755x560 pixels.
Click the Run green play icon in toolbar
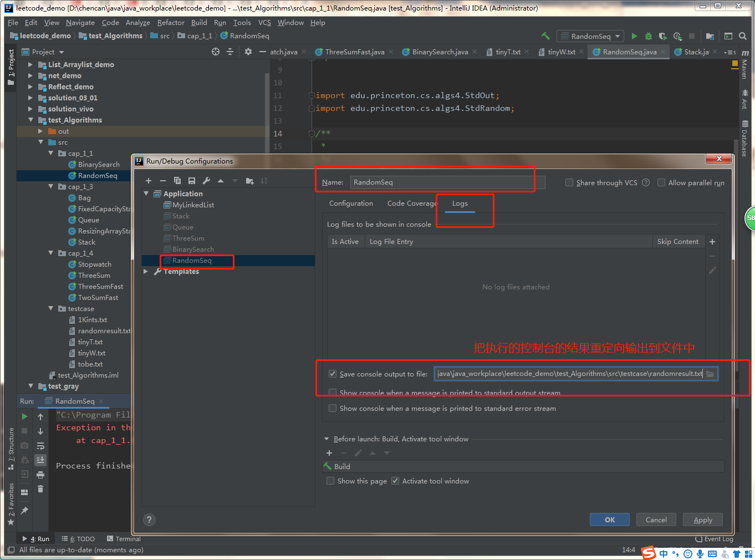pos(634,36)
